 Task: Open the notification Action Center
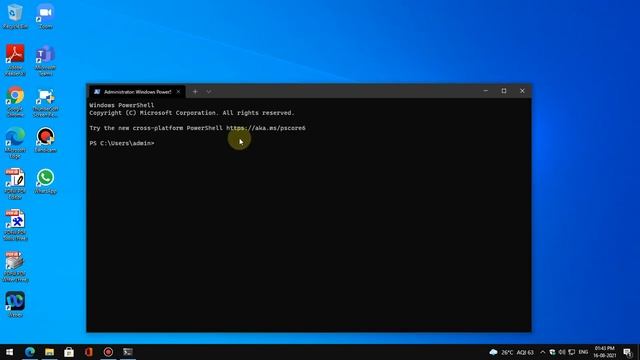[x=628, y=352]
